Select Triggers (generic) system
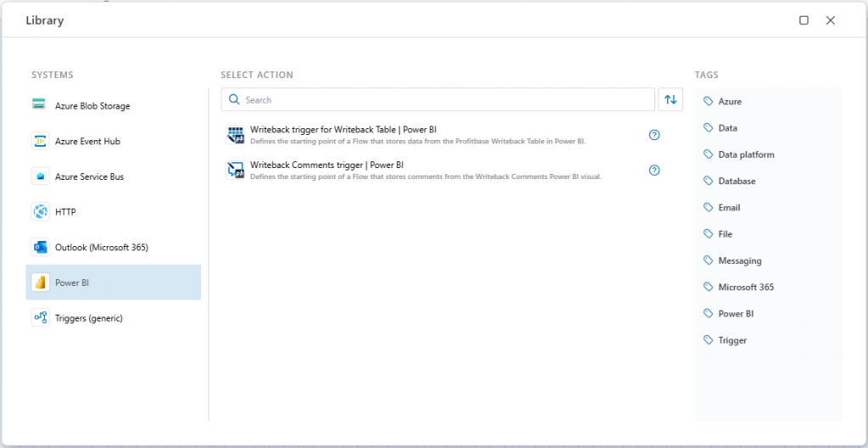This screenshot has height=448, width=868. (114, 317)
